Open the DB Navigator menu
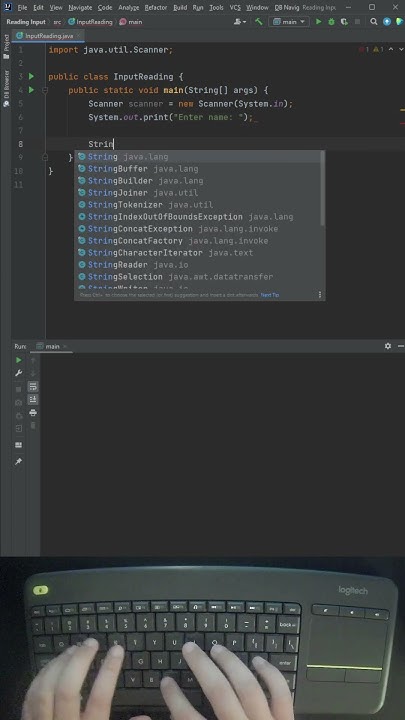The image size is (405, 720). pyautogui.click(x=287, y=7)
